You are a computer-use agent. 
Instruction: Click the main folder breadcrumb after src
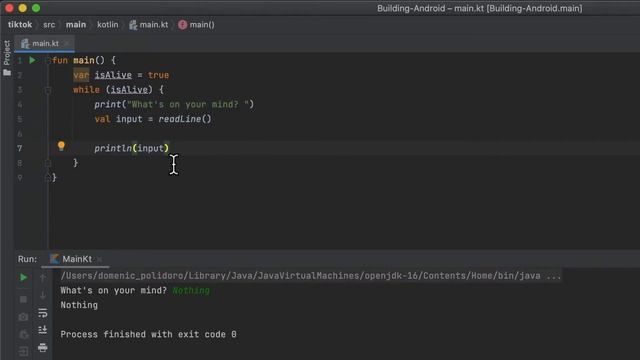tap(76, 24)
